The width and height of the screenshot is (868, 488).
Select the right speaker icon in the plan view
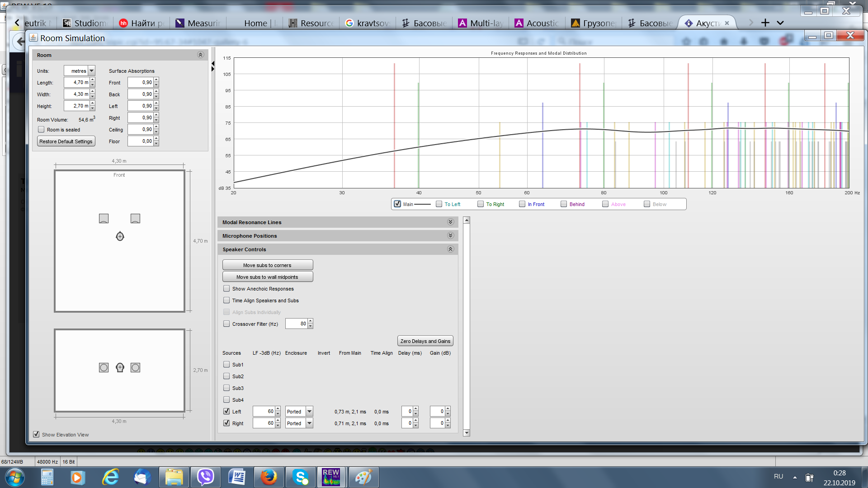tap(135, 219)
